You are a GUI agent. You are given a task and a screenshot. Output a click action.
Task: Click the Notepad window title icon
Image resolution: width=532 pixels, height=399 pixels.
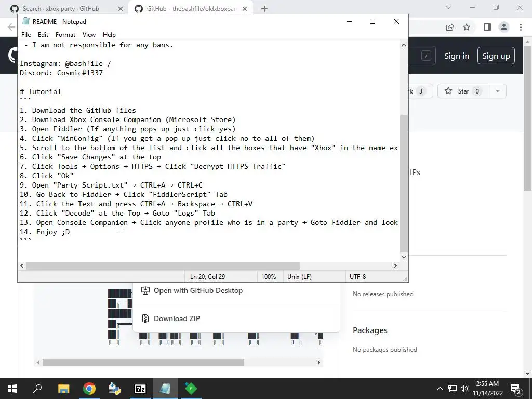coord(26,21)
